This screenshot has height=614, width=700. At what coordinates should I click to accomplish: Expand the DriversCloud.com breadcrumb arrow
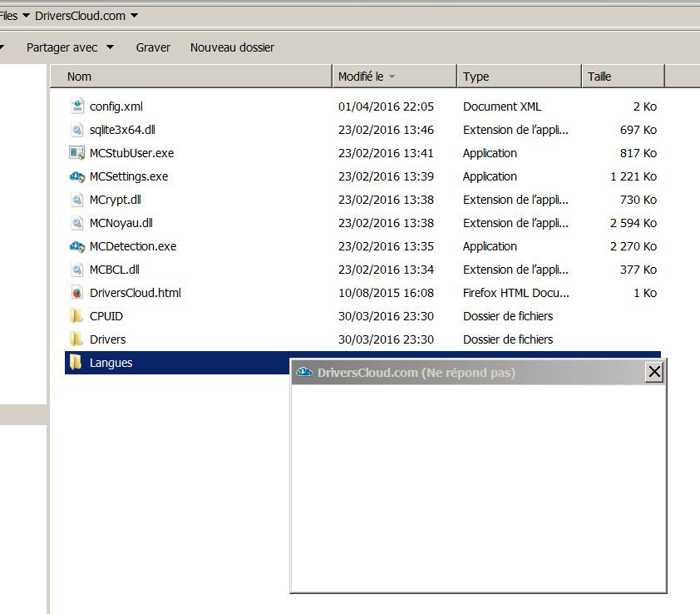(x=135, y=16)
